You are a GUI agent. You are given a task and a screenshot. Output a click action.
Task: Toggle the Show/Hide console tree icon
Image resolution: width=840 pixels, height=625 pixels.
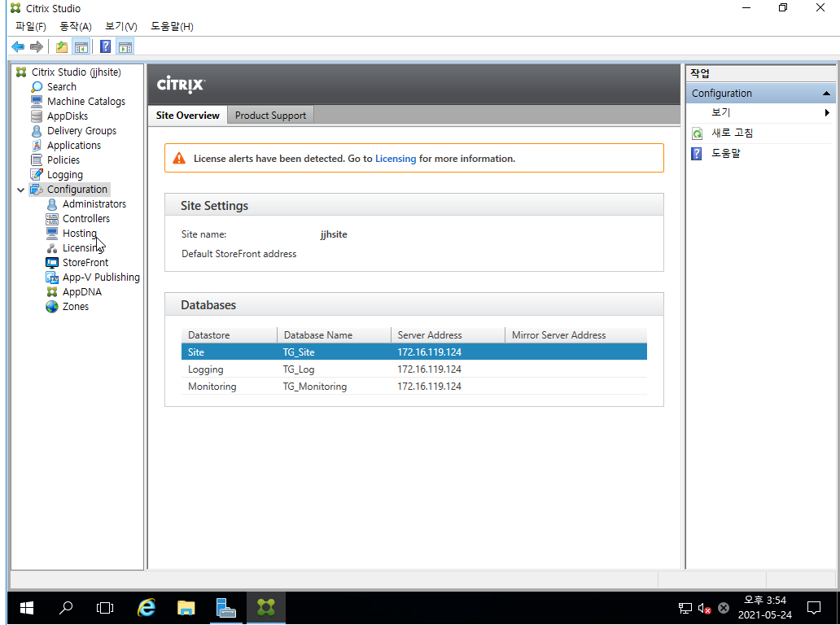point(81,47)
